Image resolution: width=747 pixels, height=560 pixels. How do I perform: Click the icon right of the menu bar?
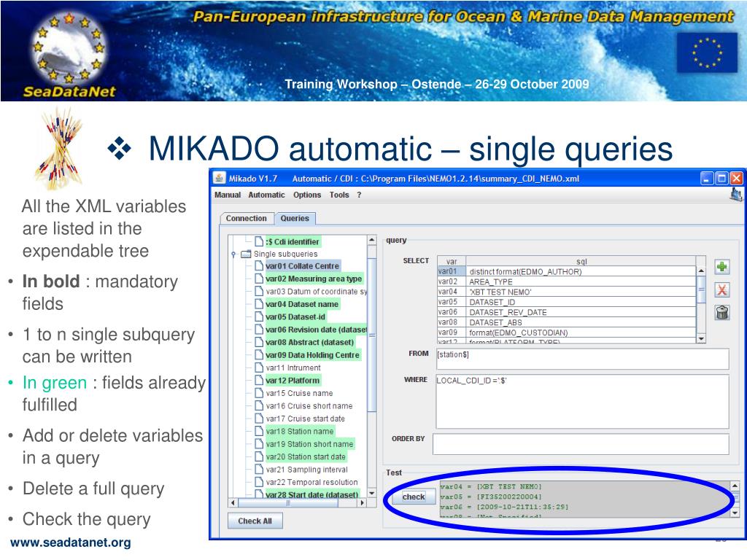coord(735,194)
